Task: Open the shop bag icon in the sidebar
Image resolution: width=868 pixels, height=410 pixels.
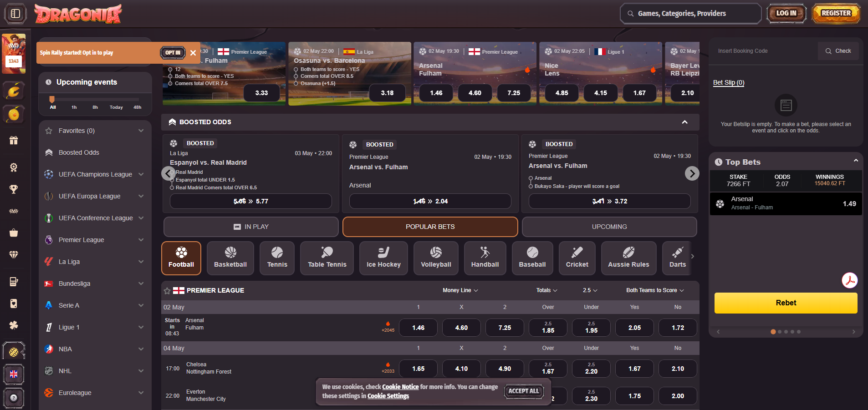Action: (x=14, y=233)
